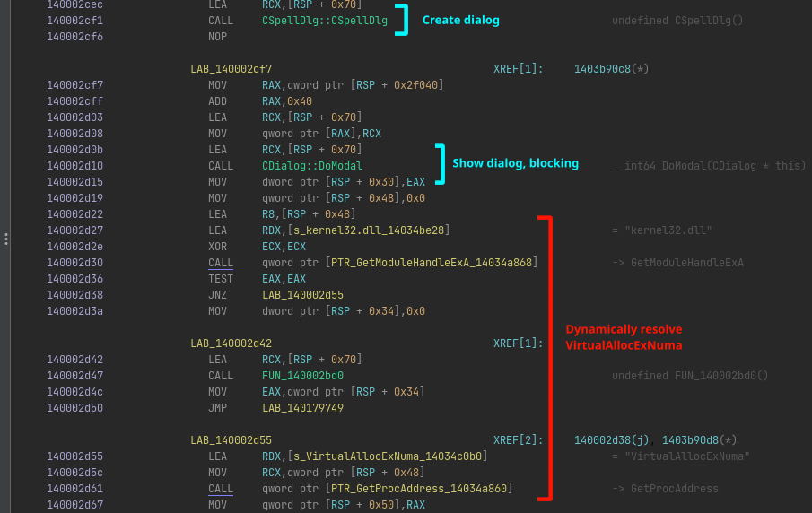Click the -> GetModuleHandleExA comment
This screenshot has height=513, width=812.
pyautogui.click(x=678, y=263)
